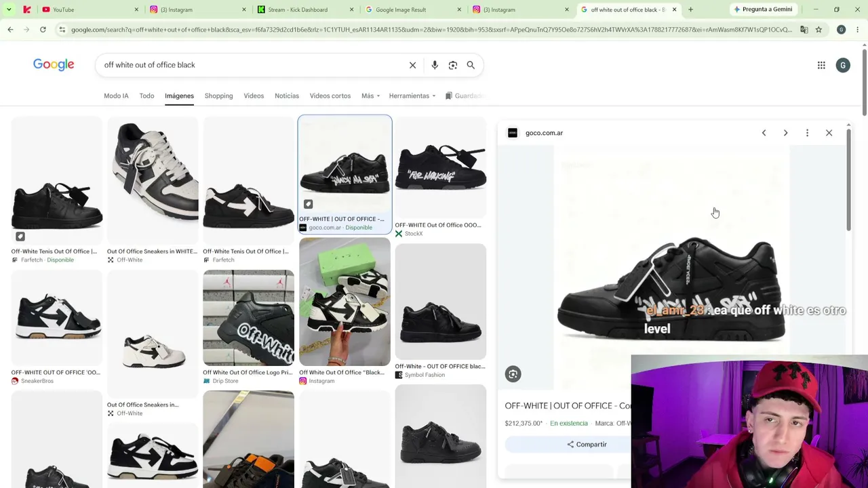Open the Google account avatar menu

(x=843, y=65)
